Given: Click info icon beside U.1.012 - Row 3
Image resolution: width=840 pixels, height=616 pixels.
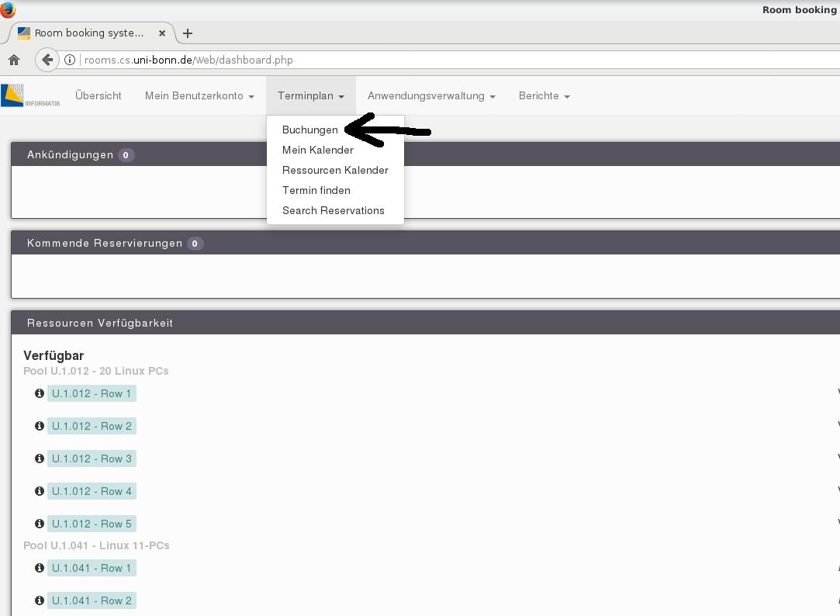Looking at the screenshot, I should point(40,459).
